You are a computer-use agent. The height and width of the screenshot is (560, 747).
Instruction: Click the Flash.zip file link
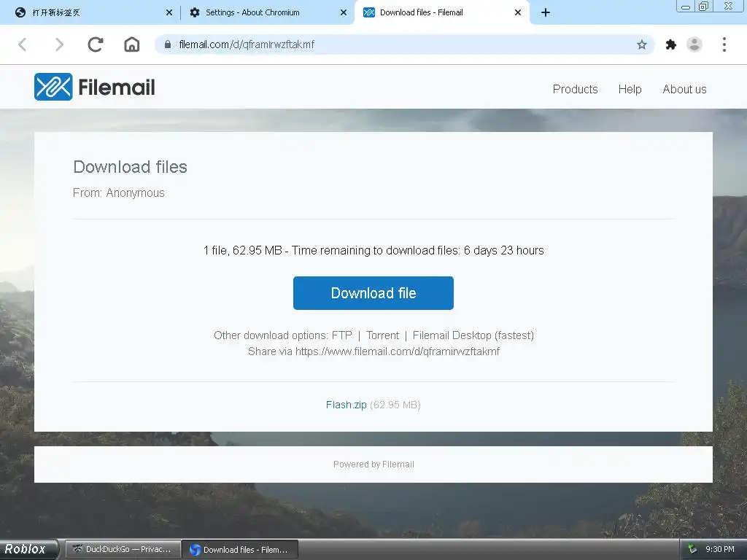[x=347, y=405]
